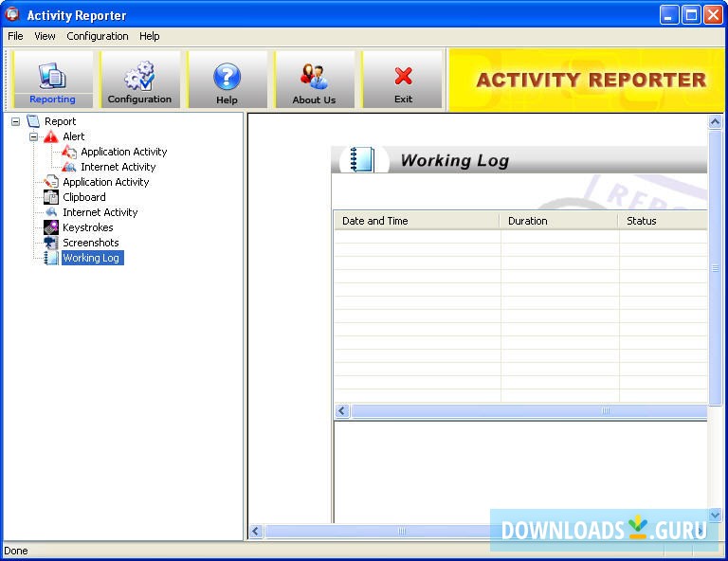Select Internet Activity under Alert
728x561 pixels.
118,167
